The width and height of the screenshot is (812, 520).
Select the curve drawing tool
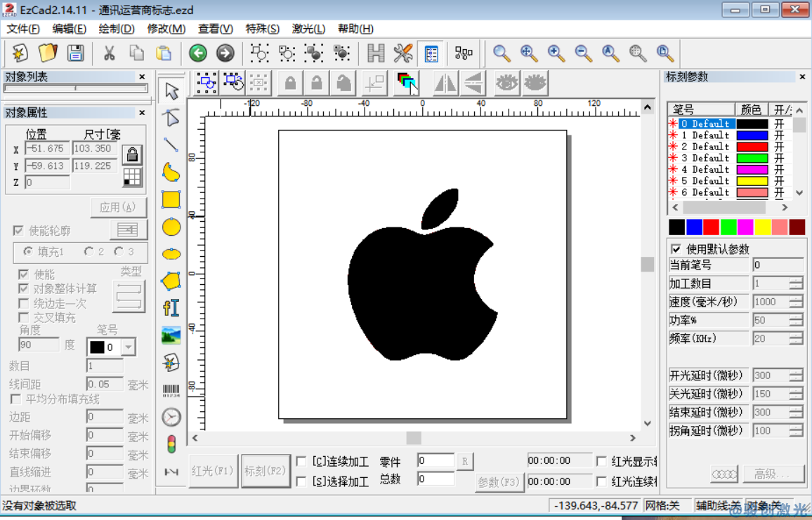click(171, 173)
